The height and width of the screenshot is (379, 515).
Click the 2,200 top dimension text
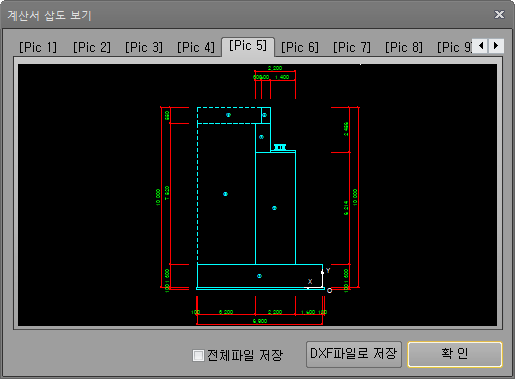[275, 68]
